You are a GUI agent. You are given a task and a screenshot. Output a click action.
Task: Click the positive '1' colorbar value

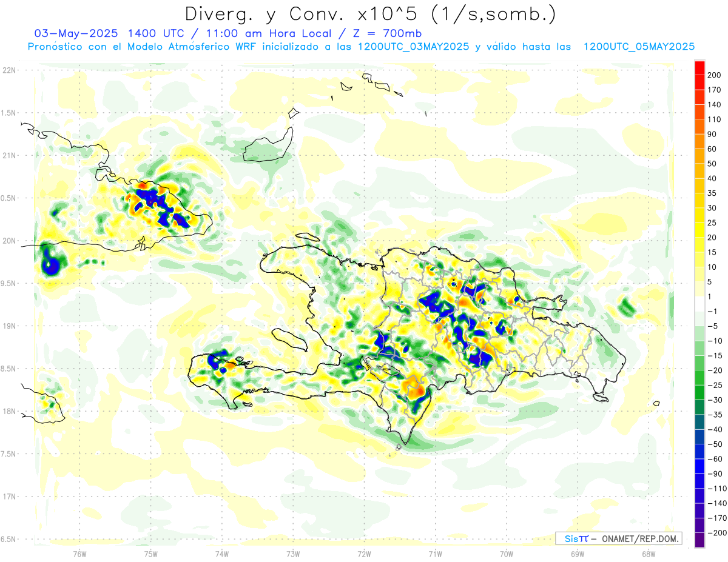(710, 296)
